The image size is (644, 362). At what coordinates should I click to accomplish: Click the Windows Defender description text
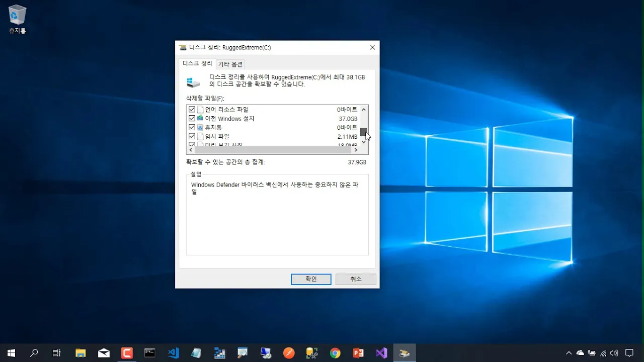pos(275,188)
